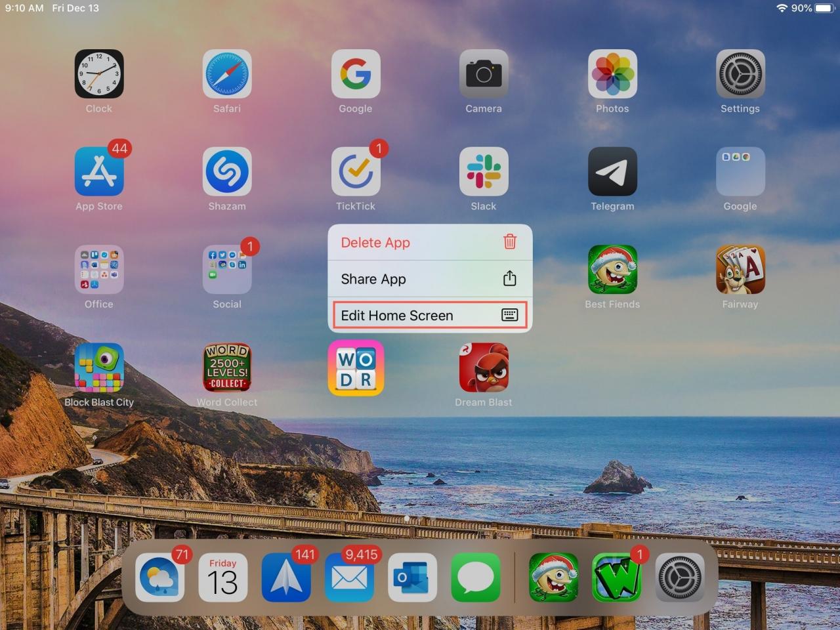
Task: Open the Friday 13 Calendar app
Action: tap(223, 578)
